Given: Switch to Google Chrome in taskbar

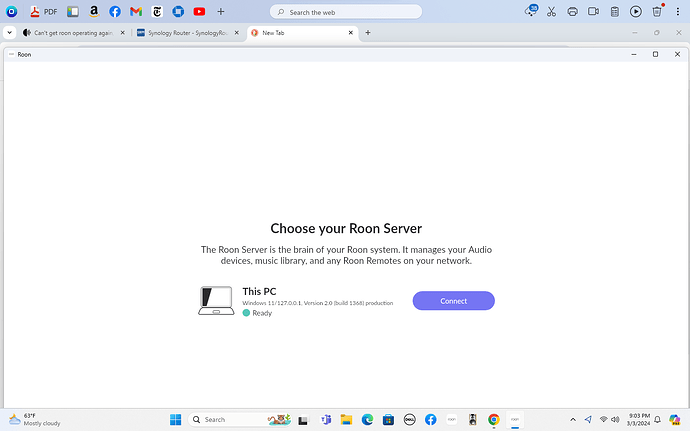Looking at the screenshot, I should click(494, 420).
